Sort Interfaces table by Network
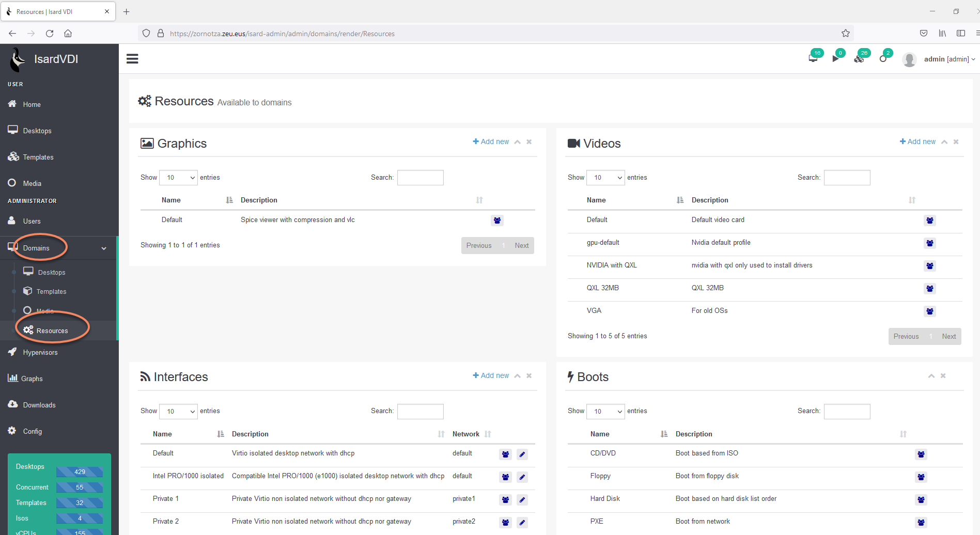The height and width of the screenshot is (535, 980). click(x=472, y=434)
